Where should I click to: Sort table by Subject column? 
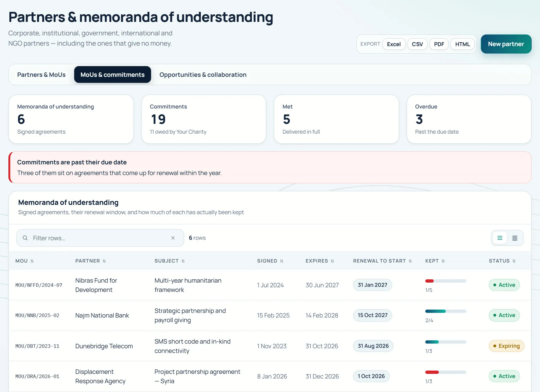169,261
